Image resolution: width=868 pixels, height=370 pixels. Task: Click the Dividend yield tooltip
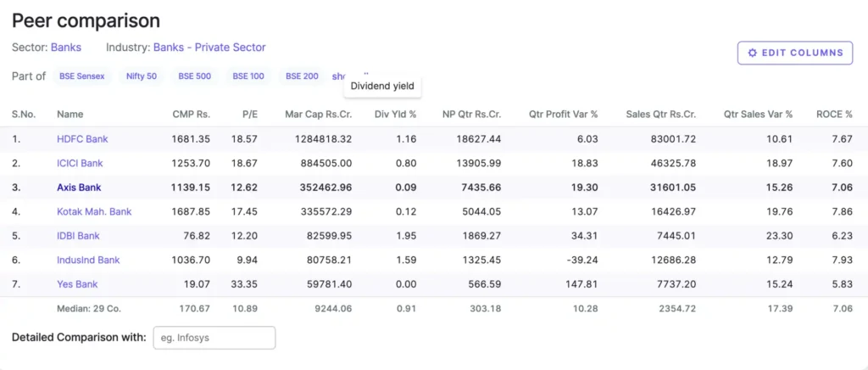pos(382,86)
